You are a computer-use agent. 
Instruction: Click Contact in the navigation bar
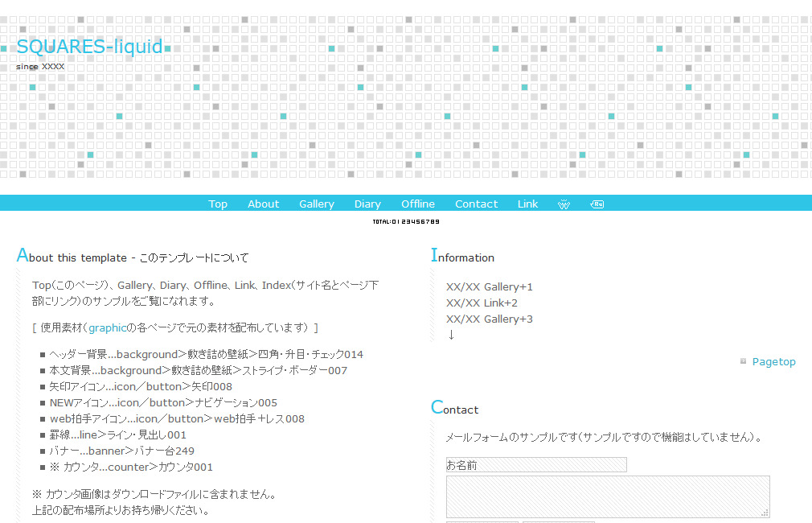(476, 204)
